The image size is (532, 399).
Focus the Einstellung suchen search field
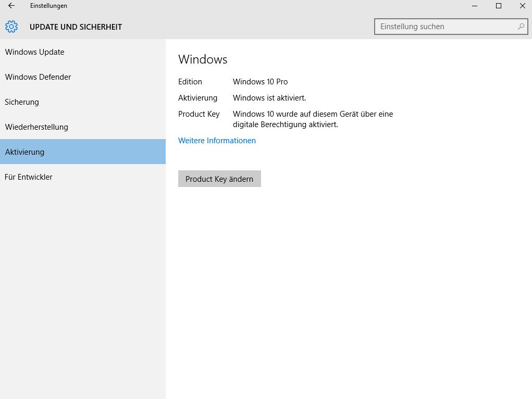tap(451, 27)
